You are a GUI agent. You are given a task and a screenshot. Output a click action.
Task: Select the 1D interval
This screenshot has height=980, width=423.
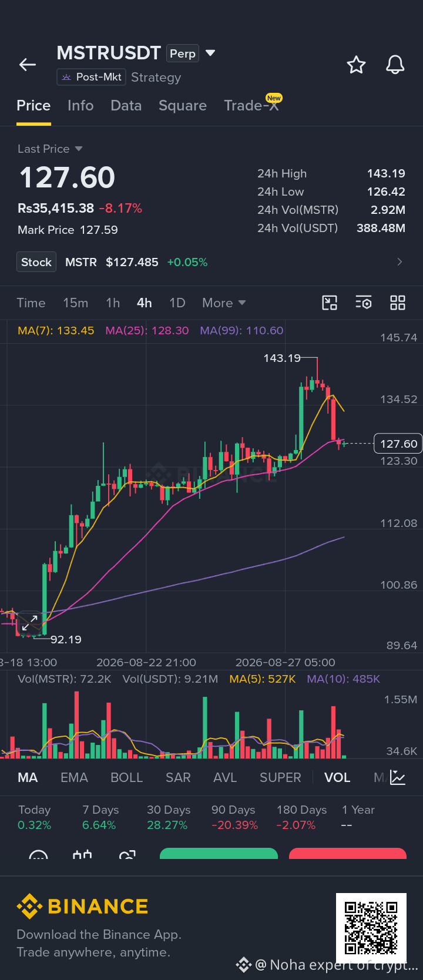(177, 303)
